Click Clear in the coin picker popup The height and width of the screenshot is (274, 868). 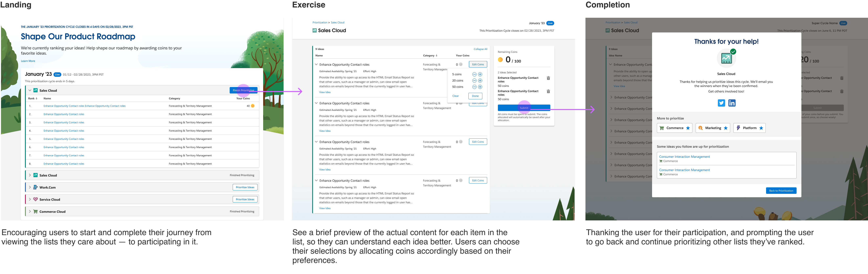(455, 96)
